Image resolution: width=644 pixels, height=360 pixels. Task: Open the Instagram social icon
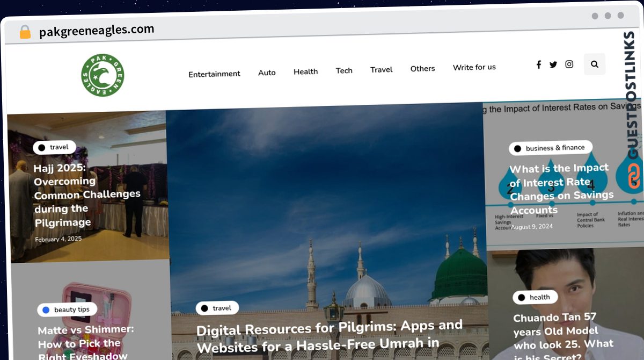569,64
